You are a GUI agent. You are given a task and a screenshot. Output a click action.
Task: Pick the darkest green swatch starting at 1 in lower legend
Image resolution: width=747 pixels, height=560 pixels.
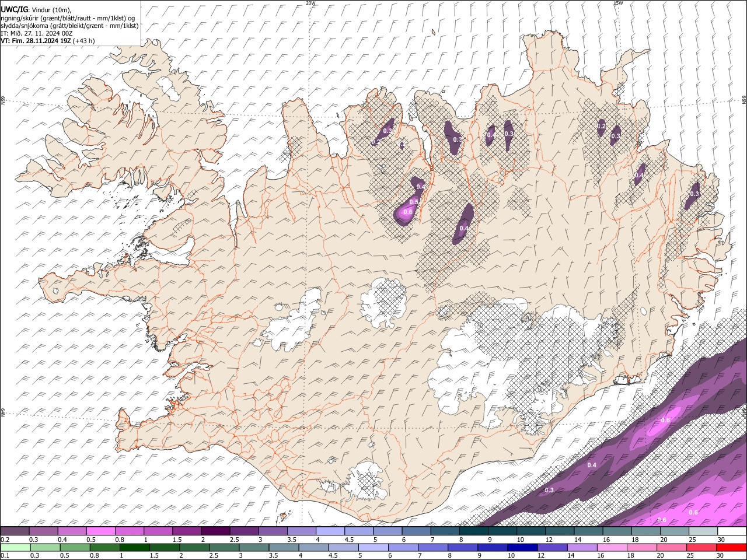tap(134, 547)
